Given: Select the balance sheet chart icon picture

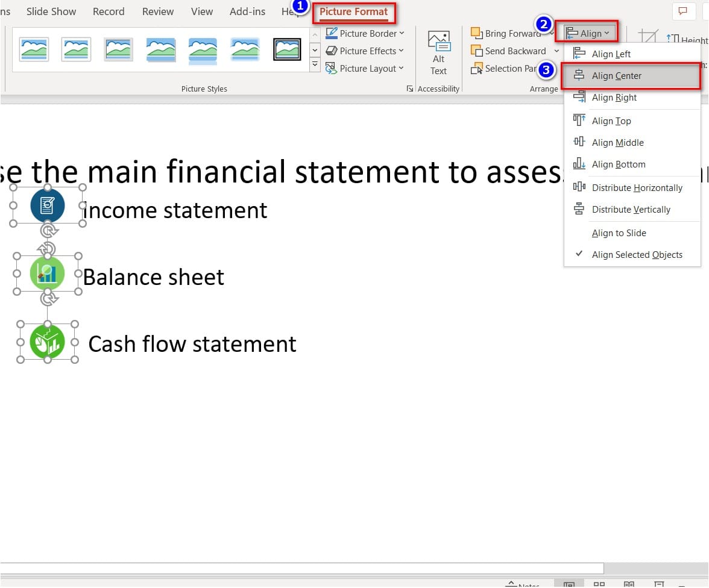Looking at the screenshot, I should point(48,274).
